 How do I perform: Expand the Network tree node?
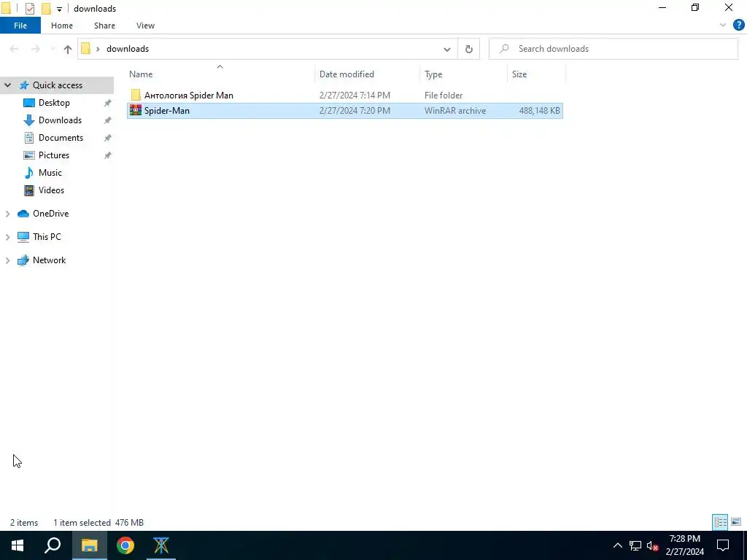[x=7, y=260]
